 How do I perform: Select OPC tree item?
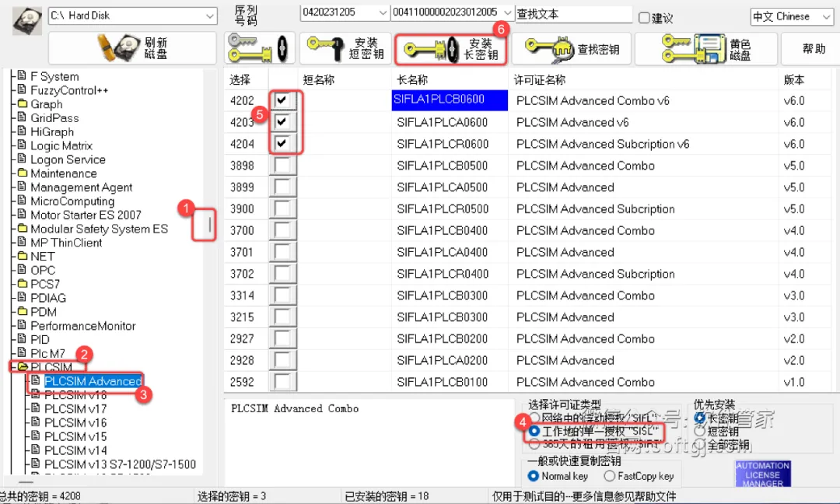point(43,271)
